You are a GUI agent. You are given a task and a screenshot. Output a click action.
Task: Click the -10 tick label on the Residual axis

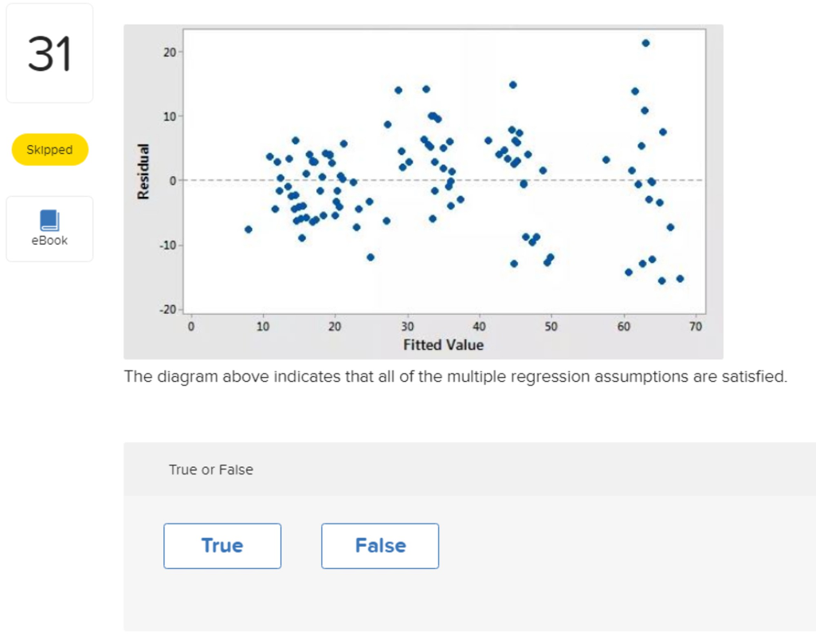167,245
